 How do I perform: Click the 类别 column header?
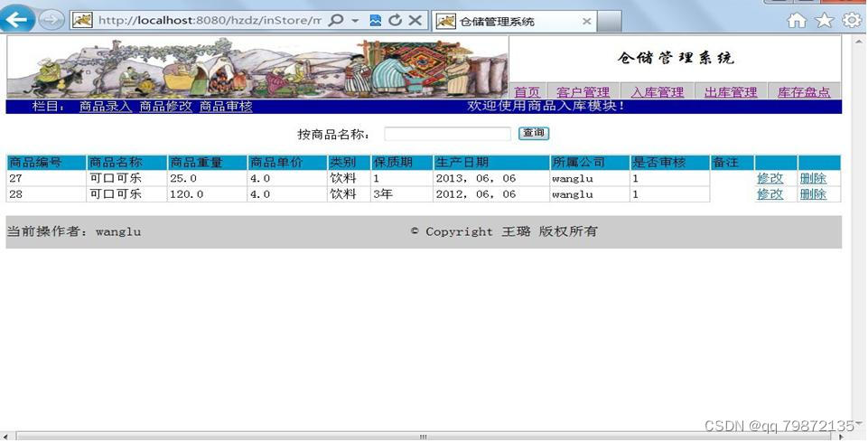click(x=350, y=163)
